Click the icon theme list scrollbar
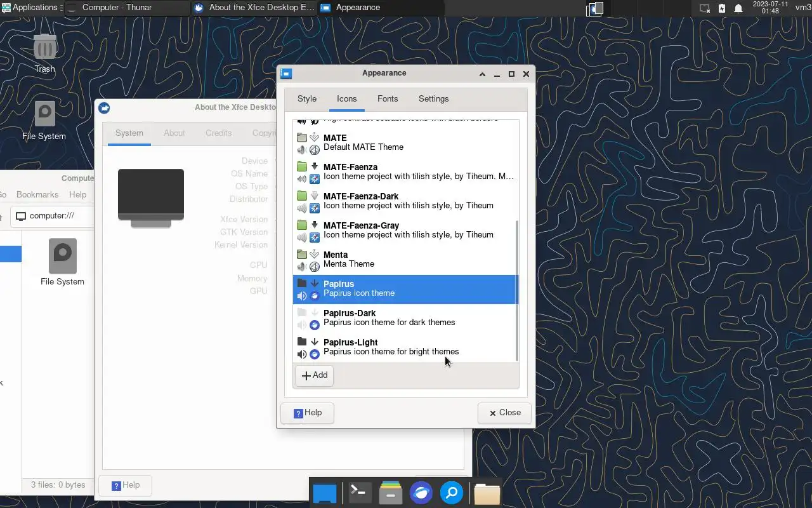 tap(518, 290)
